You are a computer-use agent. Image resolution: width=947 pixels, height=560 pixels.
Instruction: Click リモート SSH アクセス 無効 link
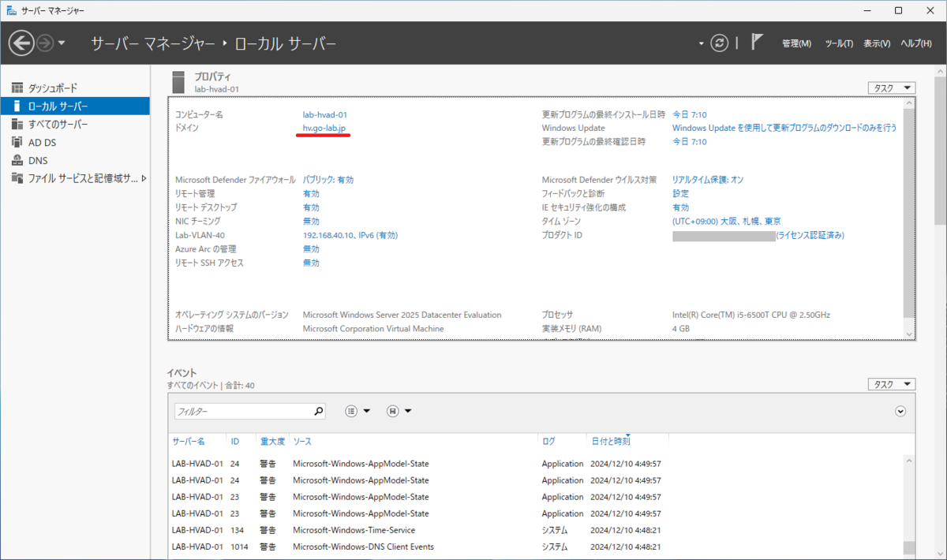tap(311, 263)
